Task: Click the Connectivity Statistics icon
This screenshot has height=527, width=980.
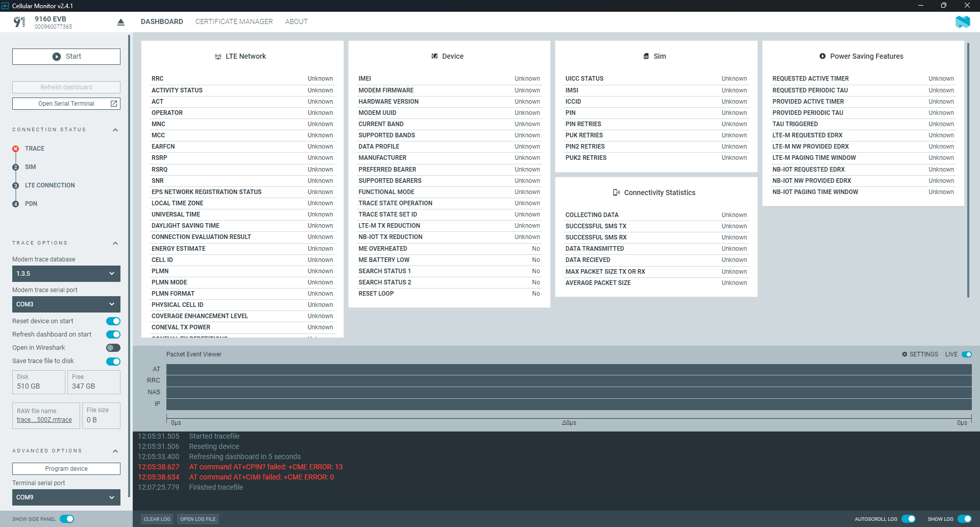Action: (617, 193)
